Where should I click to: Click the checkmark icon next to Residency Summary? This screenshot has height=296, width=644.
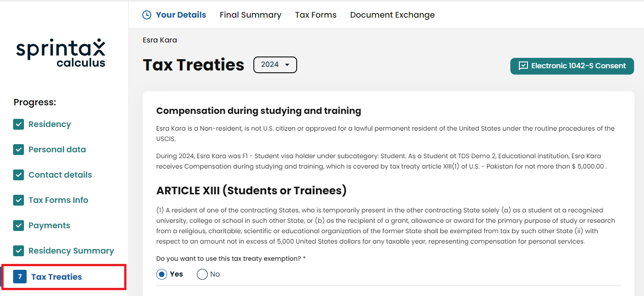19,251
